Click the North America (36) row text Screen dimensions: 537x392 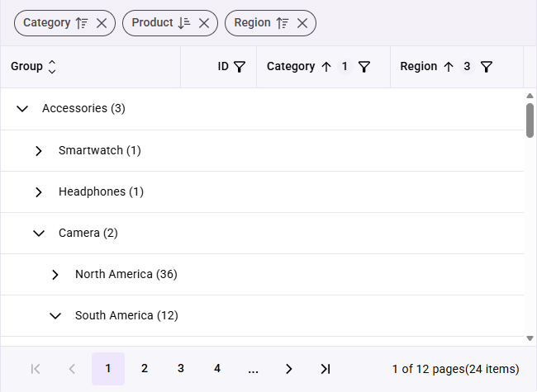(126, 274)
